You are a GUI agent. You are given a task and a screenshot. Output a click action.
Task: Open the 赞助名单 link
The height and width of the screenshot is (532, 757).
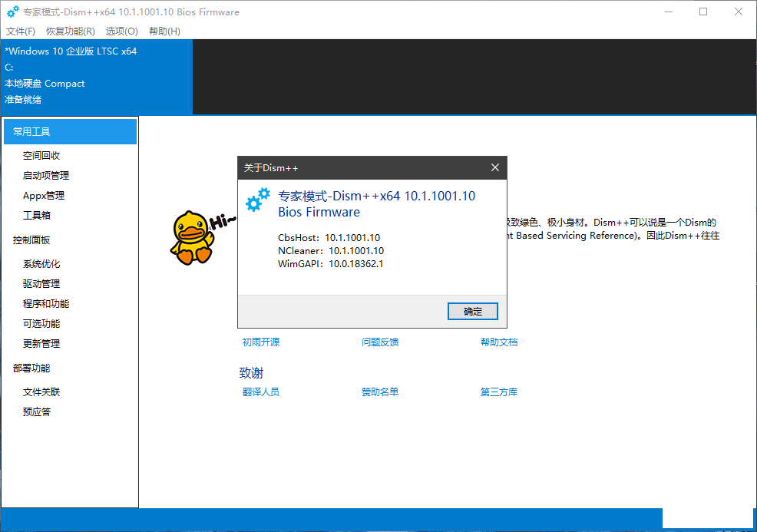(x=380, y=392)
